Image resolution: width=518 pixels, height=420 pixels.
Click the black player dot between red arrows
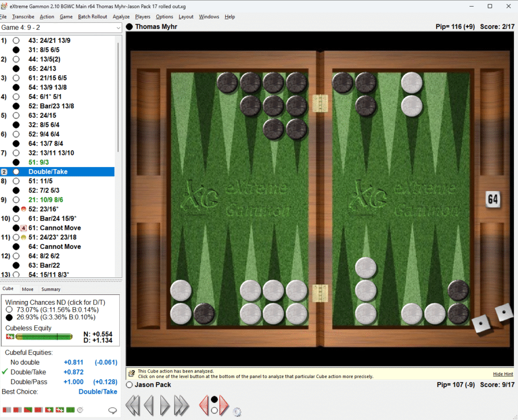tap(214, 400)
